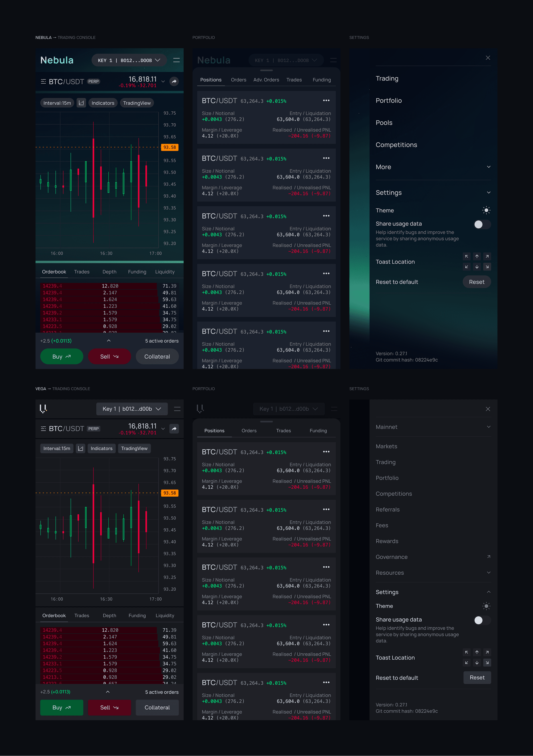
Task: Click the Nebula theme sun icon
Action: point(486,210)
